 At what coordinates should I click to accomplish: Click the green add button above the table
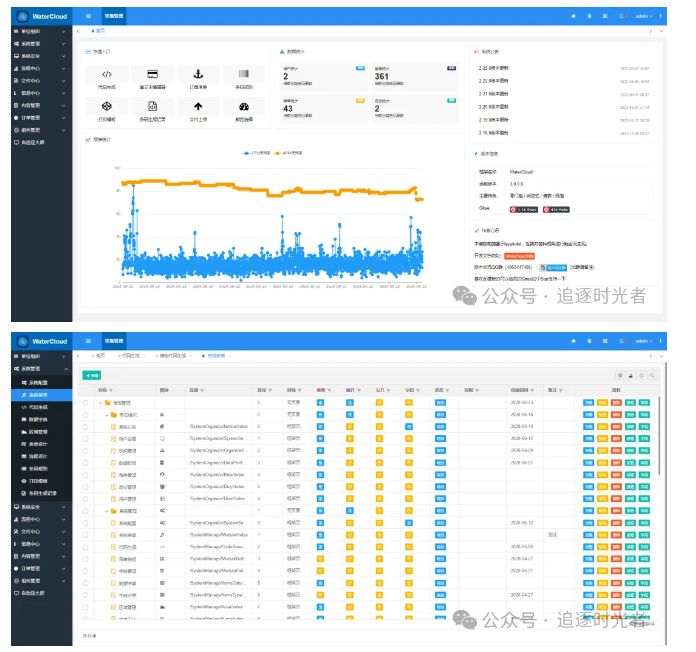tap(91, 375)
